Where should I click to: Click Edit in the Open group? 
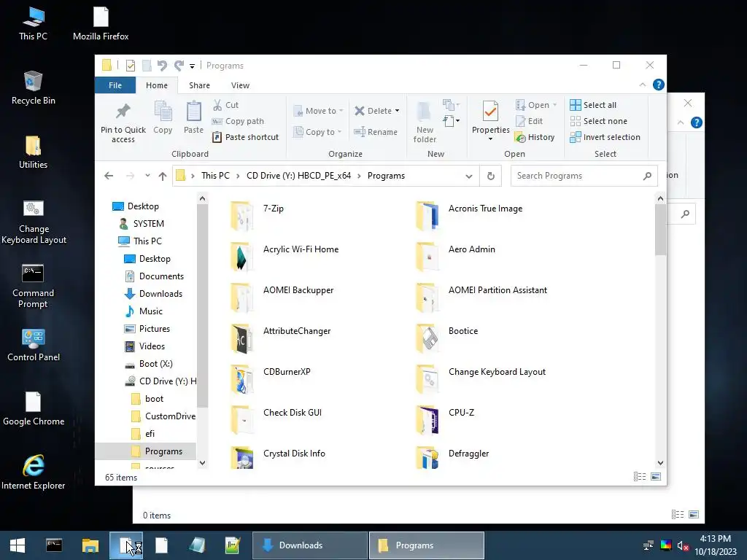click(x=530, y=121)
